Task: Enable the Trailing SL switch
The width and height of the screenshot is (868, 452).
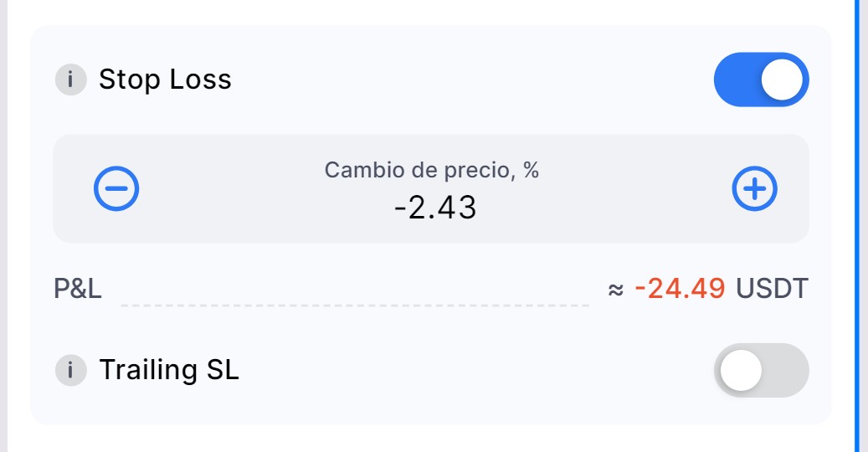Action: [761, 370]
